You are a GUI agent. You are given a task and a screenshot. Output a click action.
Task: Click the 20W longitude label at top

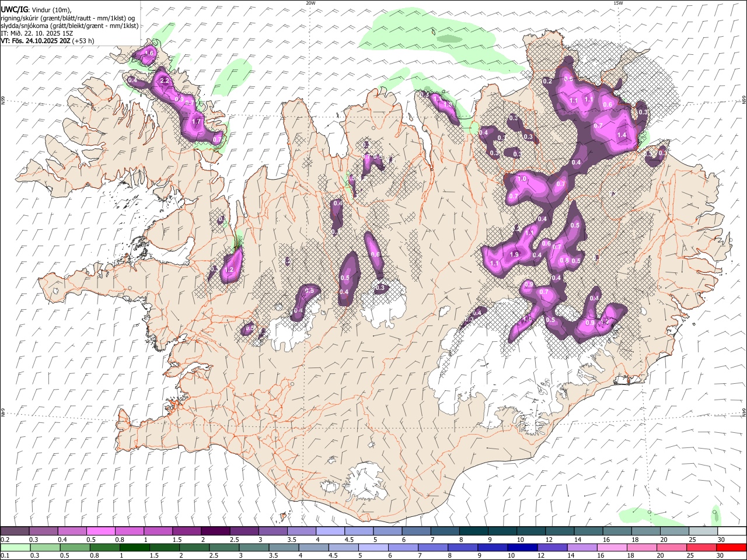pos(310,3)
